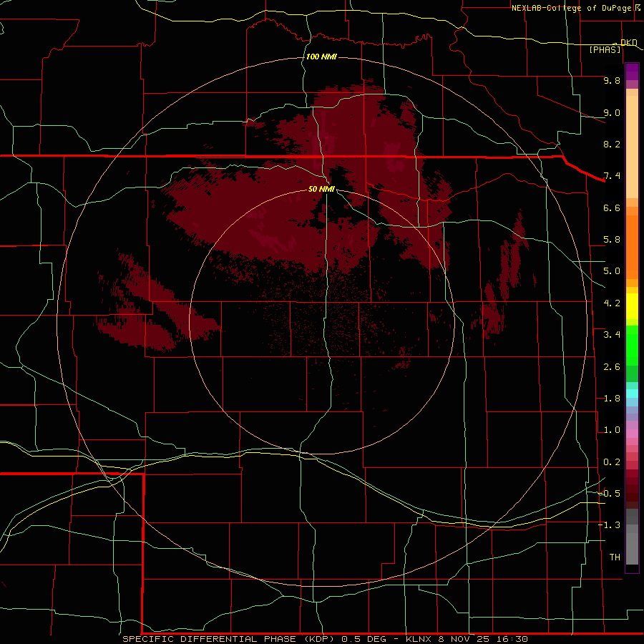Select the 9.8 color scale value

(x=612, y=80)
